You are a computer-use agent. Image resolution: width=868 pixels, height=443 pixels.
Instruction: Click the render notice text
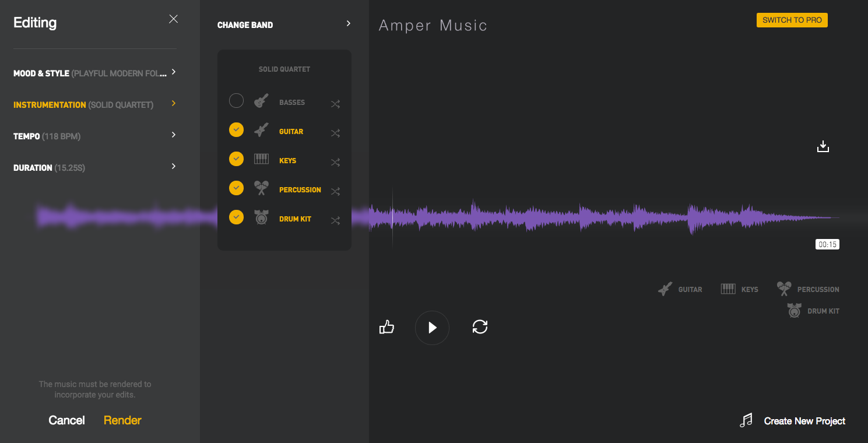[95, 389]
